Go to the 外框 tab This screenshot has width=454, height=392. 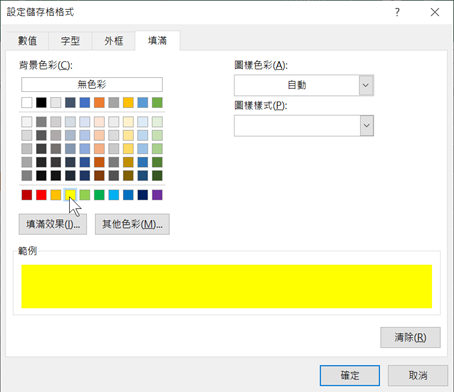click(114, 41)
